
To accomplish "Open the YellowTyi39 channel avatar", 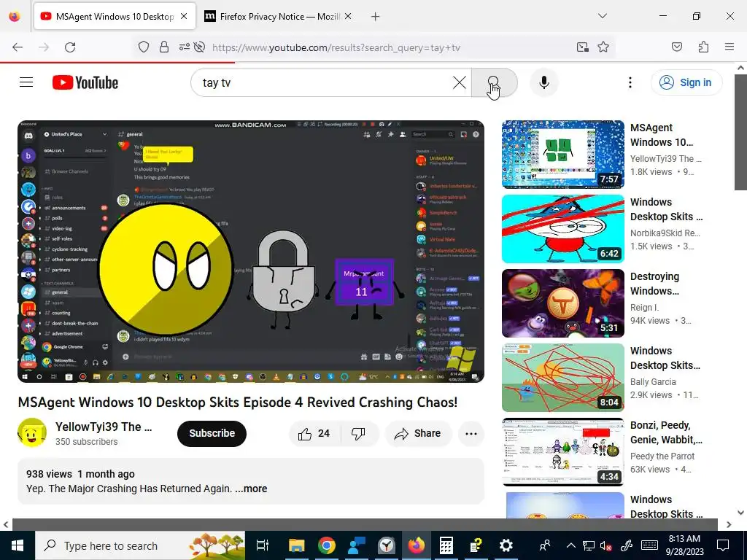I will coord(32,432).
